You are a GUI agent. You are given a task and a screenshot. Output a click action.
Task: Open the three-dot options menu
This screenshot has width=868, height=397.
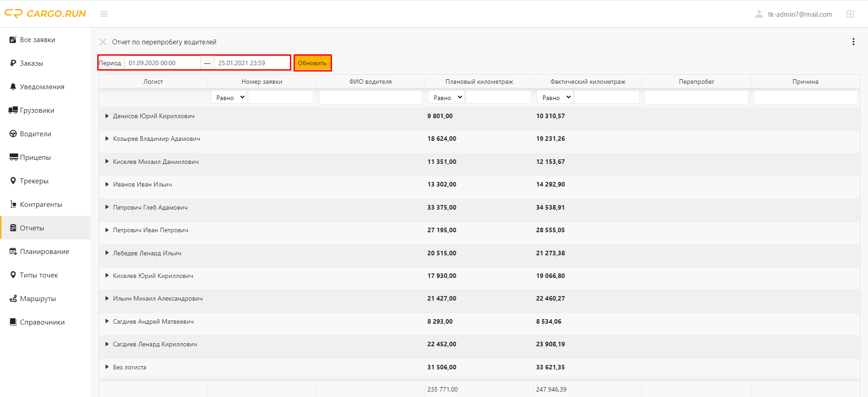click(x=854, y=42)
